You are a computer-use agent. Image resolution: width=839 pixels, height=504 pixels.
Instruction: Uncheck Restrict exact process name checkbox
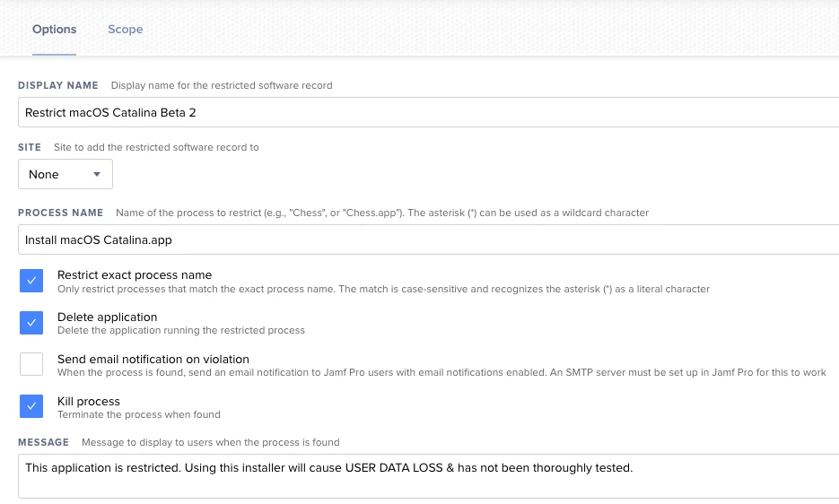(x=31, y=281)
